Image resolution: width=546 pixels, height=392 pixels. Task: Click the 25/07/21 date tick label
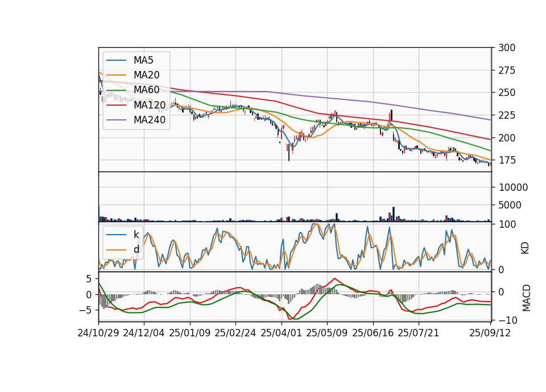(x=419, y=333)
